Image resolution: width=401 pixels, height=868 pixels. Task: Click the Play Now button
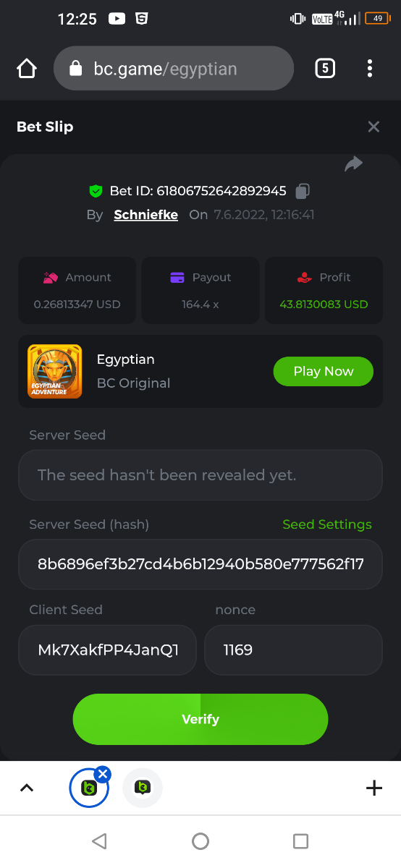[324, 371]
